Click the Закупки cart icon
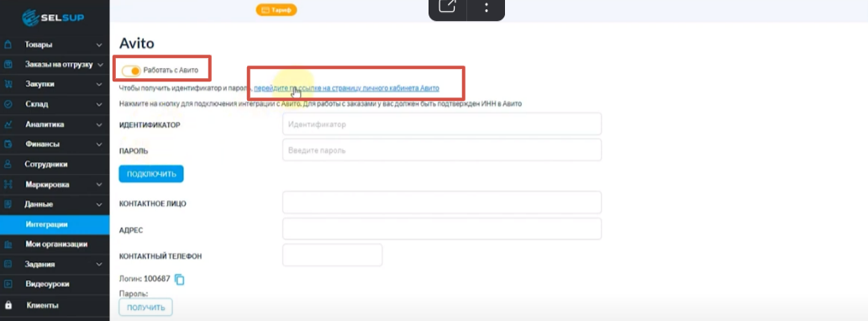This screenshot has height=321, width=868. (8, 85)
